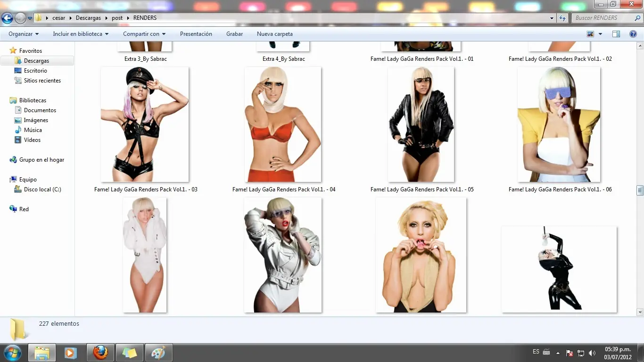The width and height of the screenshot is (644, 362).
Task: Select file label Extra 3_By Sabrac
Action: pyautogui.click(x=145, y=59)
